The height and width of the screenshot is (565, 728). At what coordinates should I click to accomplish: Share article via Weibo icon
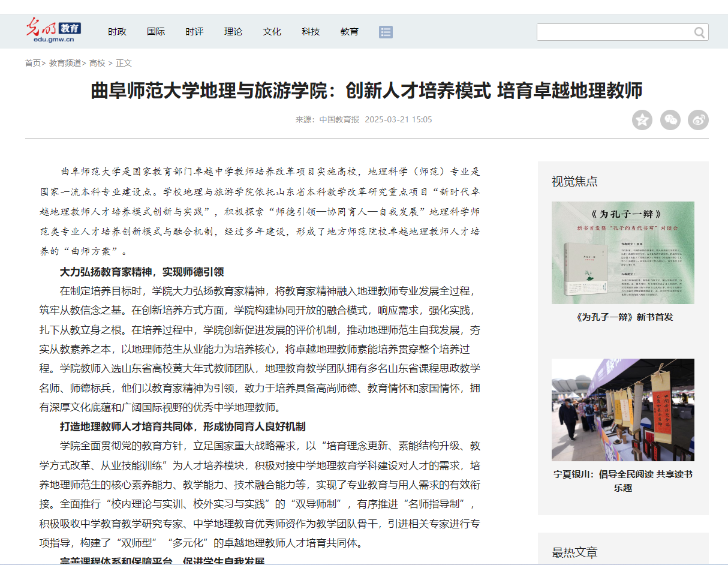tap(698, 120)
